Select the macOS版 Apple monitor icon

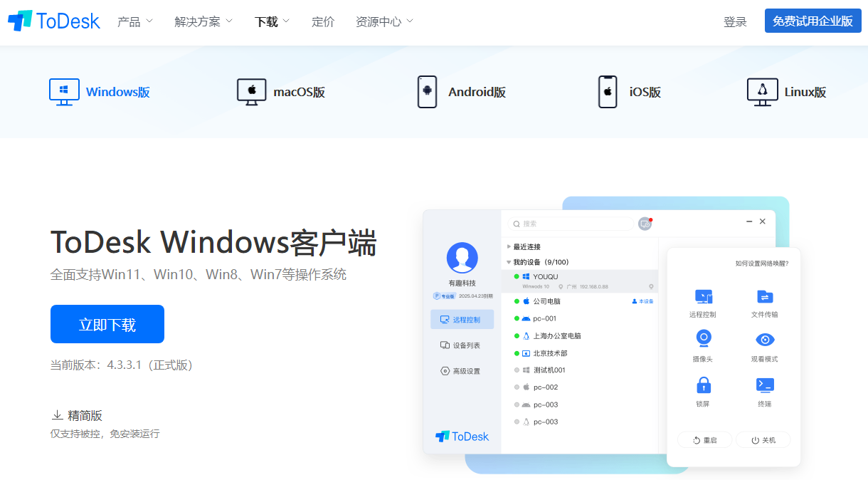(x=251, y=92)
